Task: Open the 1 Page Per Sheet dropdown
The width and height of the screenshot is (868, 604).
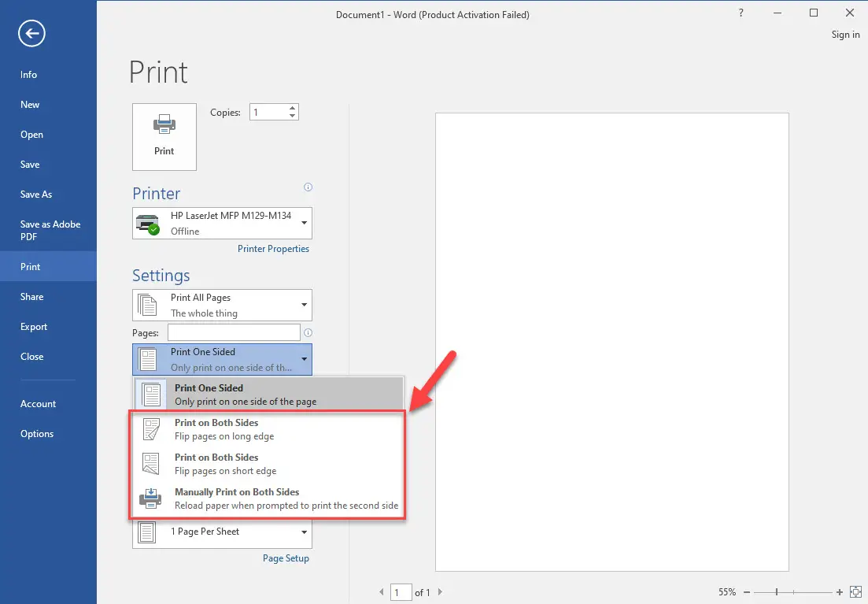Action: coord(222,532)
